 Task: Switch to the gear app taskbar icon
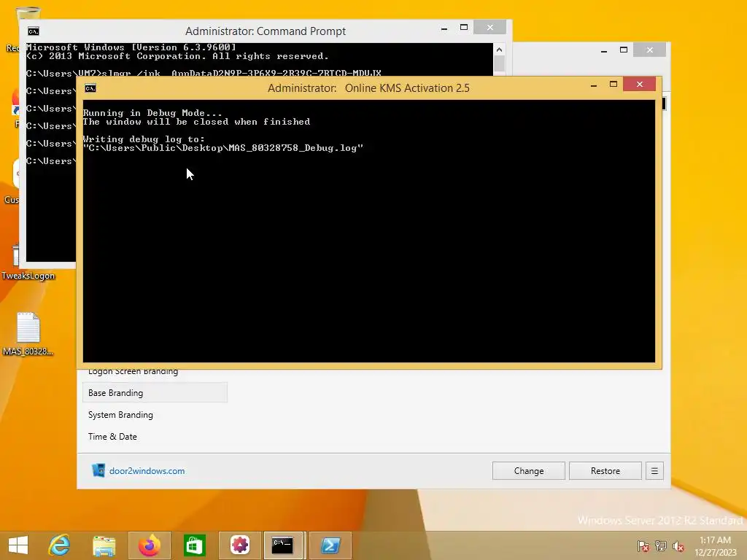tap(239, 545)
